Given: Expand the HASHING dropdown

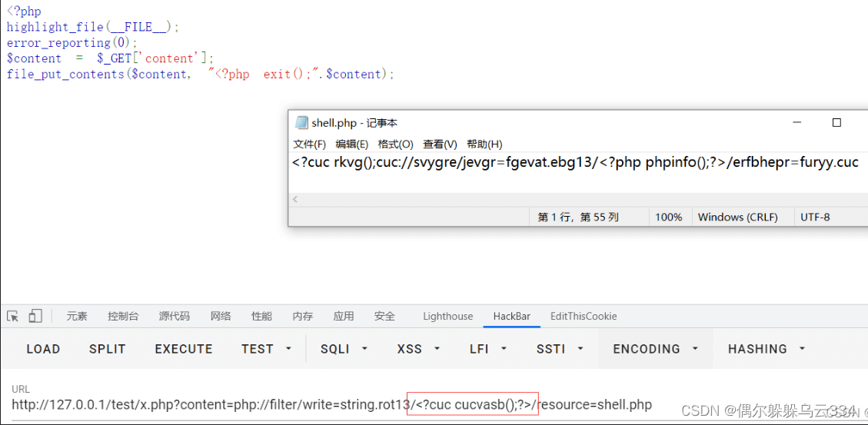Looking at the screenshot, I should point(767,349).
